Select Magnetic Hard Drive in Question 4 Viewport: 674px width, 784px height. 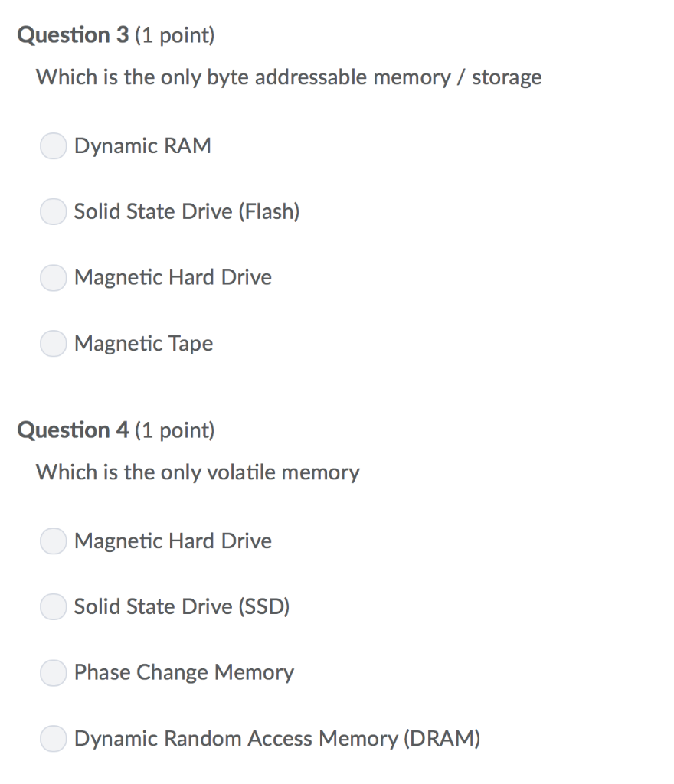(53, 541)
